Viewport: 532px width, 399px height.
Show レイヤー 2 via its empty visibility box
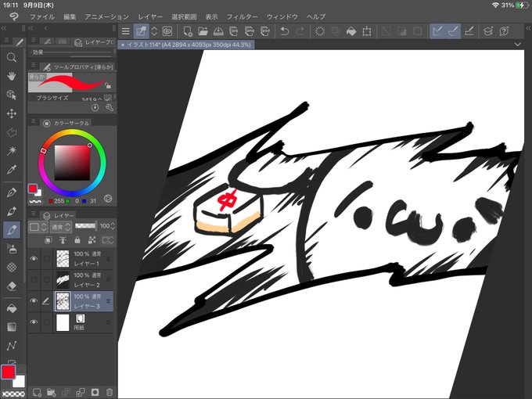point(34,280)
